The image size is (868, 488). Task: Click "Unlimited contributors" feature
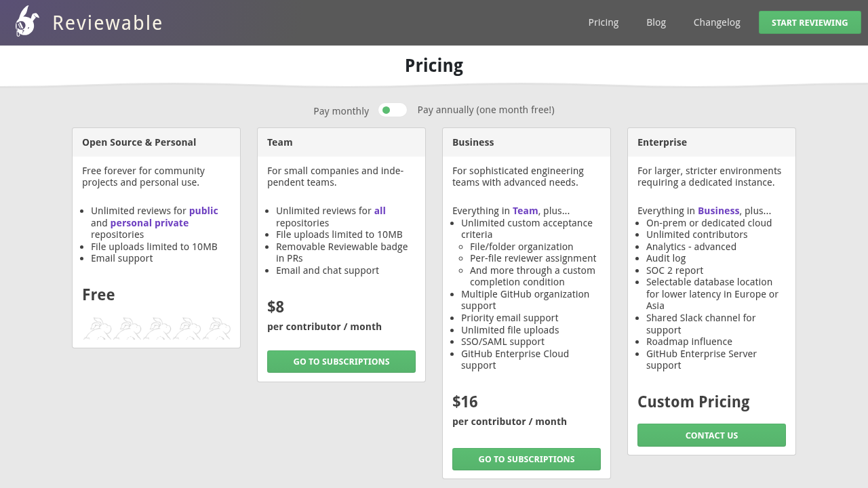(x=697, y=235)
